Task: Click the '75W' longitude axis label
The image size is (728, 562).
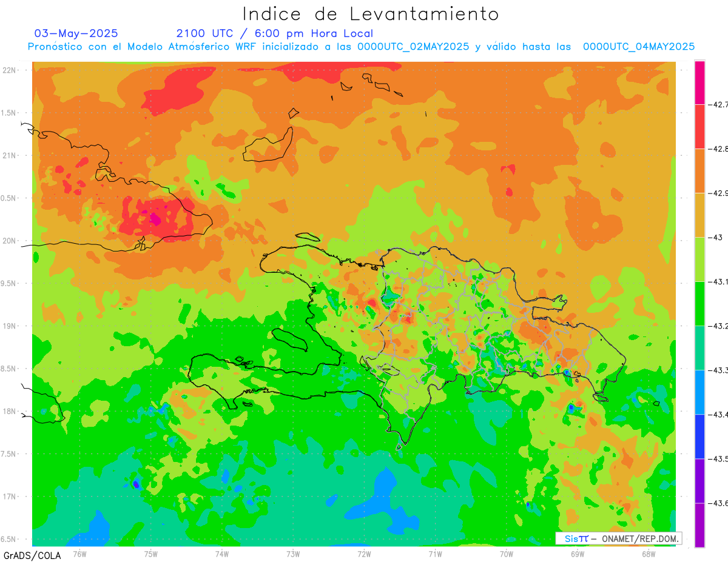Action: [x=151, y=554]
